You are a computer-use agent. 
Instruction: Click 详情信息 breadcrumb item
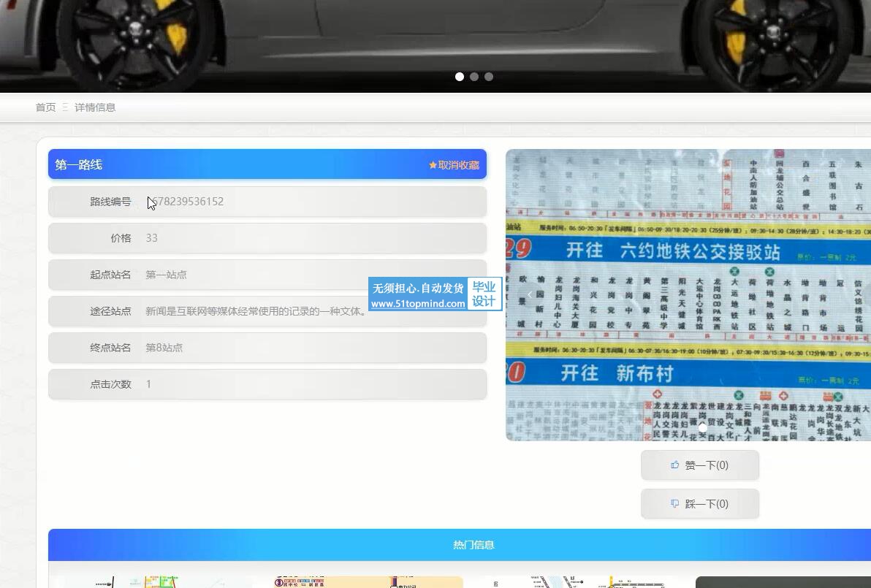coord(95,107)
